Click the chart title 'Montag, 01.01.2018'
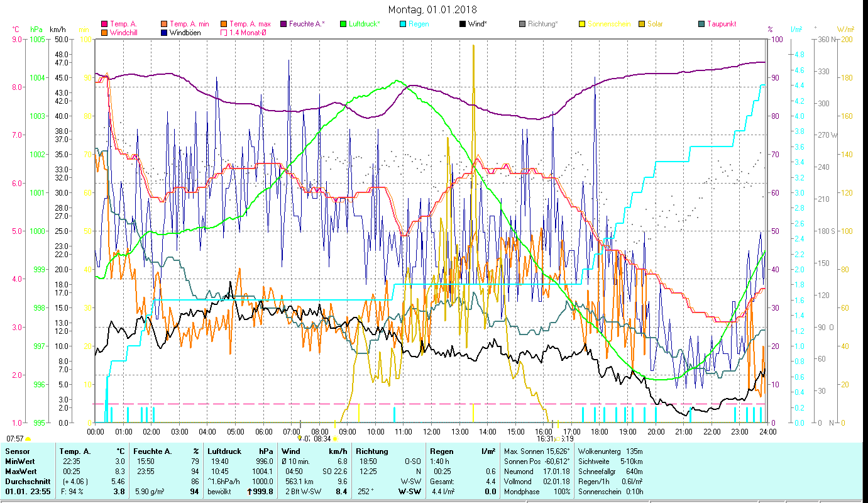The image size is (868, 503). [x=432, y=9]
